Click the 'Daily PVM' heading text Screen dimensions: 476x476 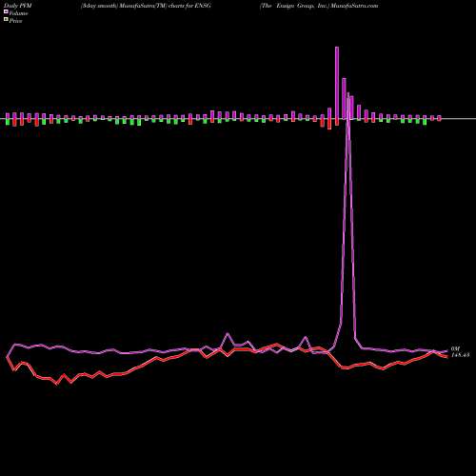[18, 6]
